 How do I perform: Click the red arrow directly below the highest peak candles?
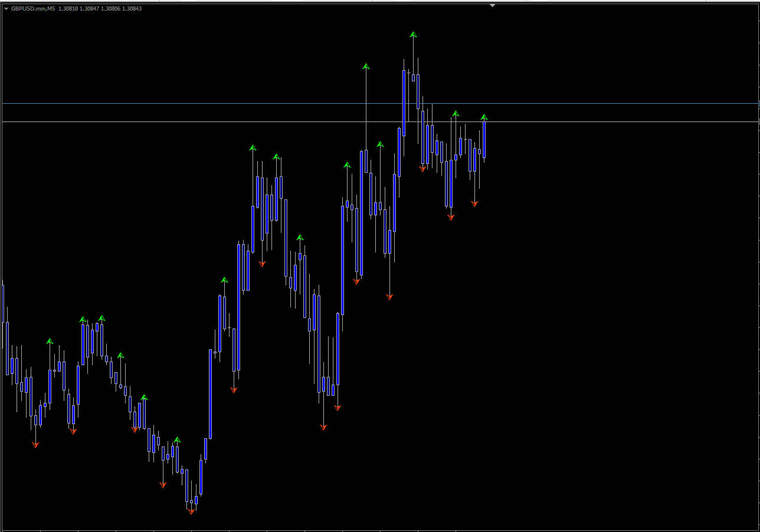tap(422, 169)
